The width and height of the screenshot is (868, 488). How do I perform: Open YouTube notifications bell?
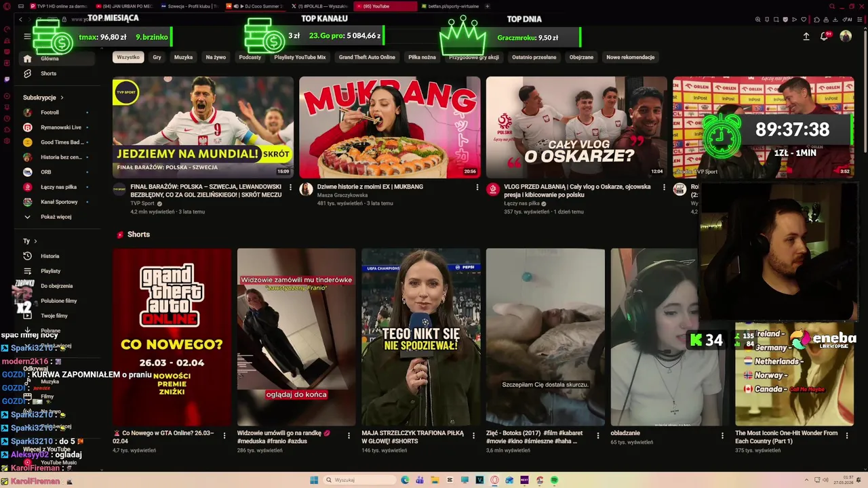(x=825, y=37)
